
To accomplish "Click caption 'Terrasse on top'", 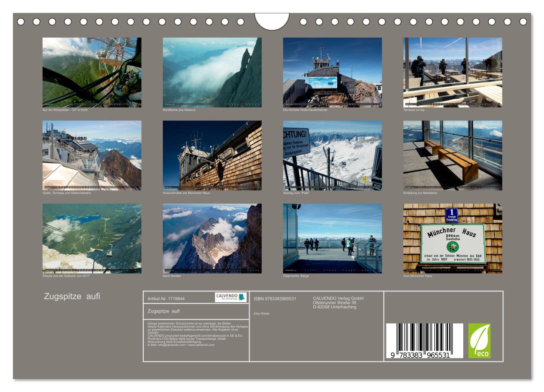I will [414, 110].
